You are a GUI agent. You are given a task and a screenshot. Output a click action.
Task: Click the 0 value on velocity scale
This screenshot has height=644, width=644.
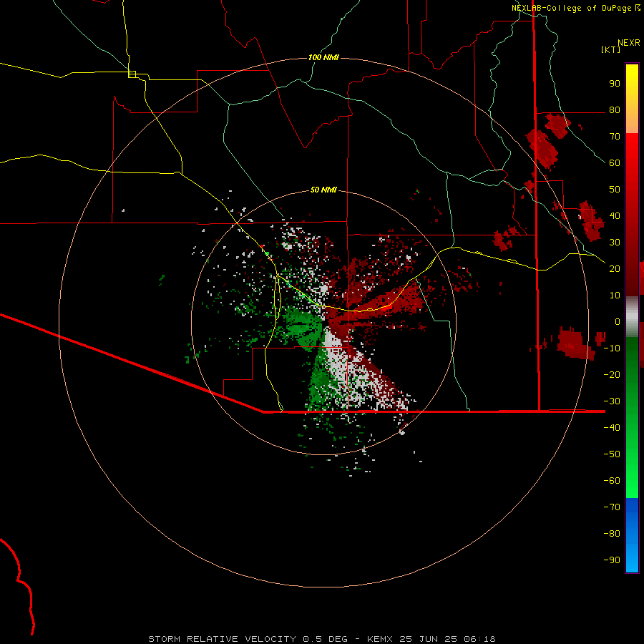tap(618, 321)
